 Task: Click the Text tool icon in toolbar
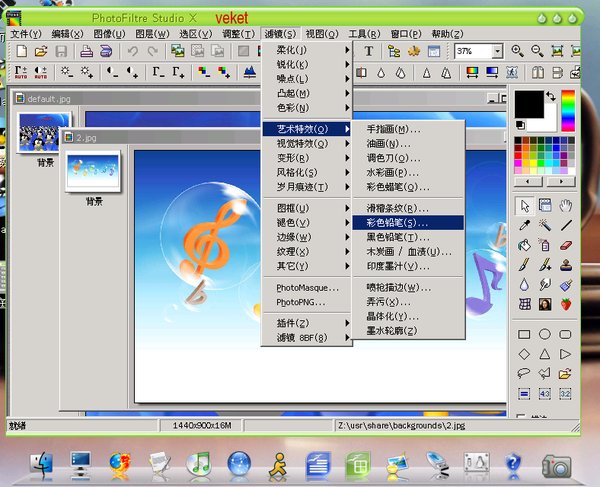(368, 51)
